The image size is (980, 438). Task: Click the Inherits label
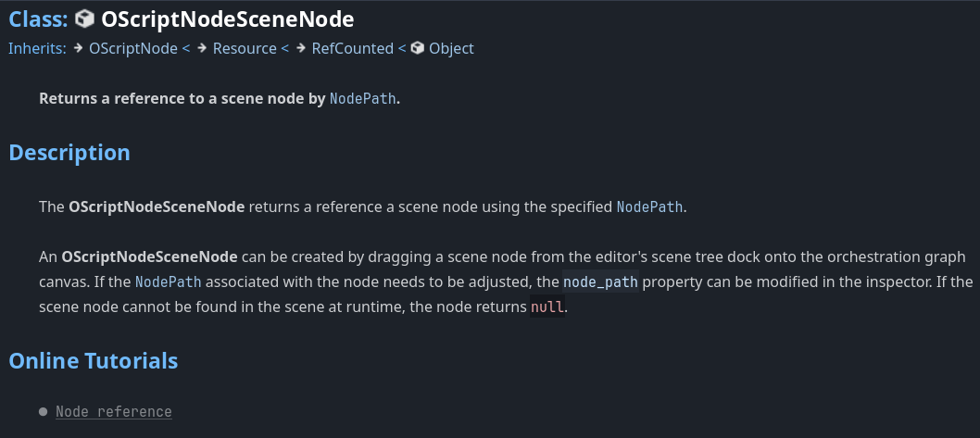click(x=37, y=49)
